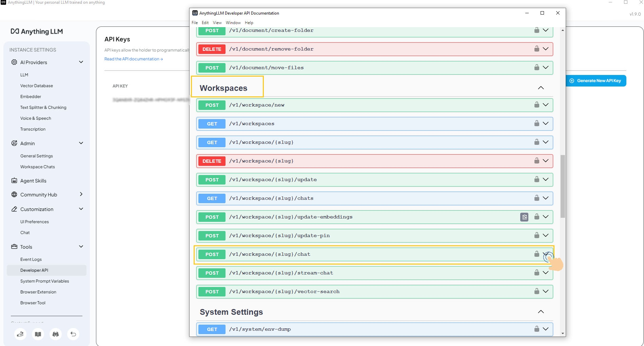Select Developer API in the Tools list

(34, 270)
